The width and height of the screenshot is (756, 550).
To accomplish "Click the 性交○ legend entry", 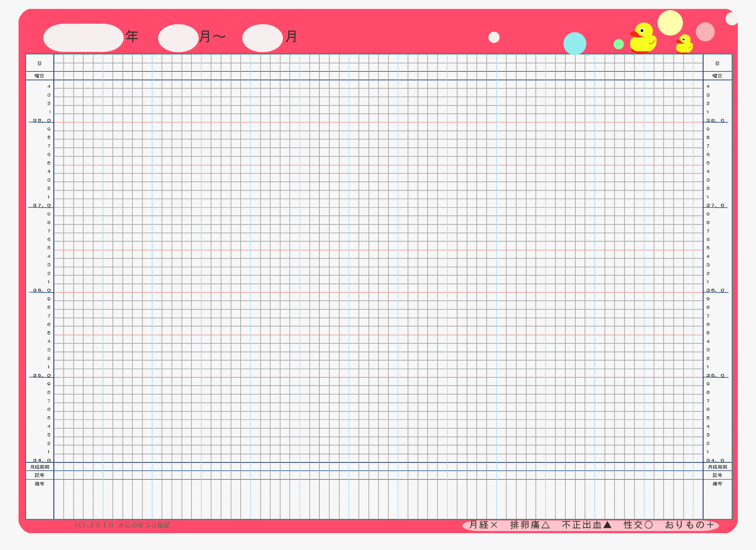I will (x=638, y=525).
